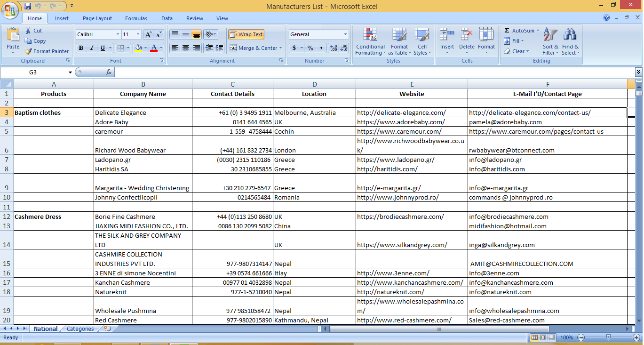Viewport: 644px width, 345px height.
Task: Open the Categories sheet tab
Action: [80, 329]
